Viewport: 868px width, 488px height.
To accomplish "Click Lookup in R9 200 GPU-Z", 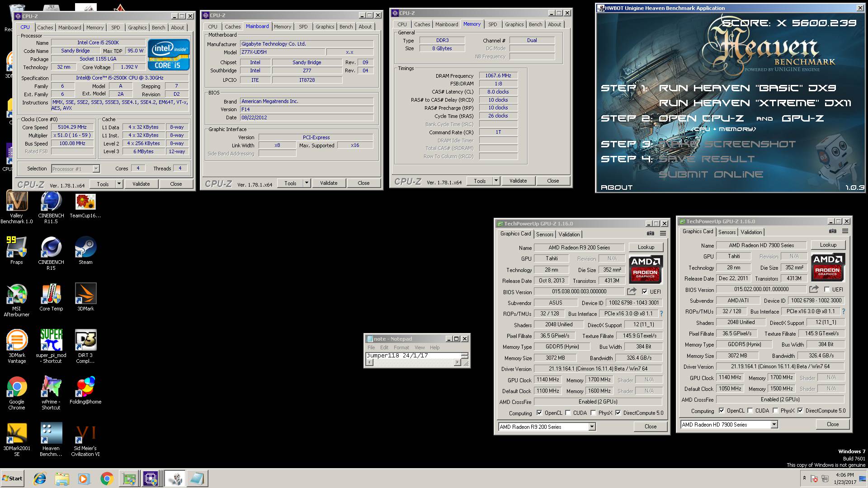I will pos(646,247).
